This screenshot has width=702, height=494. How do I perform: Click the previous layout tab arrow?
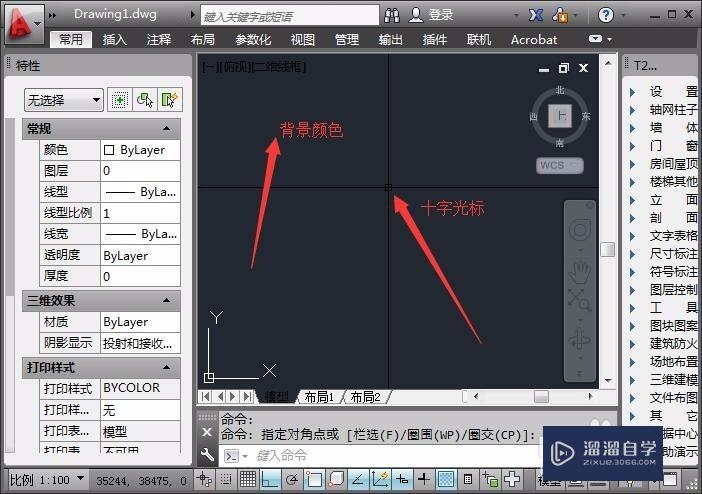coord(221,396)
